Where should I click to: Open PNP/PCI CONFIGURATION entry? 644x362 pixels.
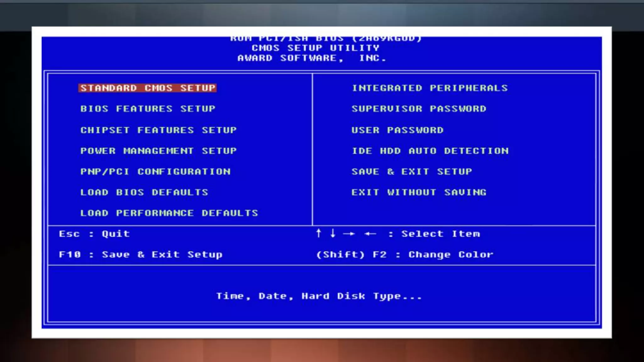[155, 172]
